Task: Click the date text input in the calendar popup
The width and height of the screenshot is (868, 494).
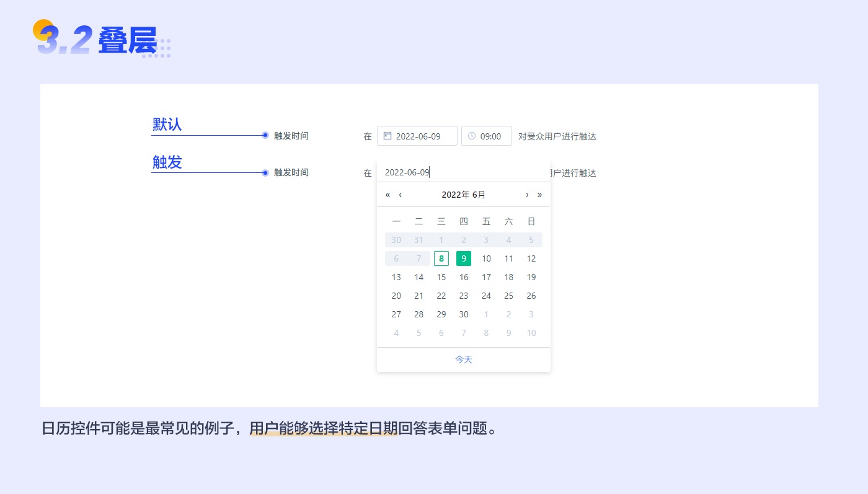Action: tap(464, 172)
